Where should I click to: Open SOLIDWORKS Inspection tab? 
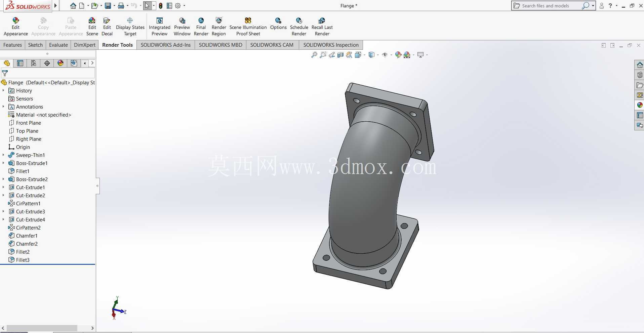[x=331, y=45]
